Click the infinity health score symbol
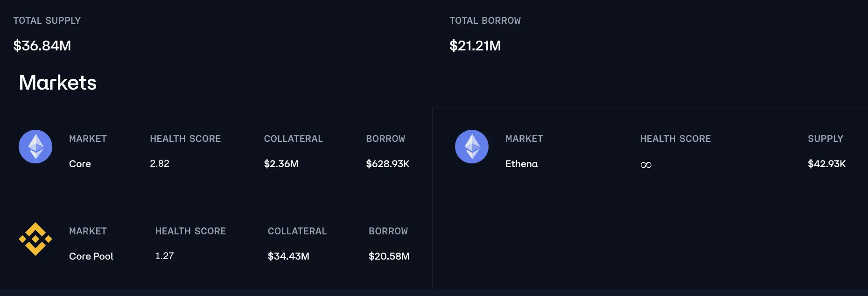868x296 pixels. pos(646,165)
